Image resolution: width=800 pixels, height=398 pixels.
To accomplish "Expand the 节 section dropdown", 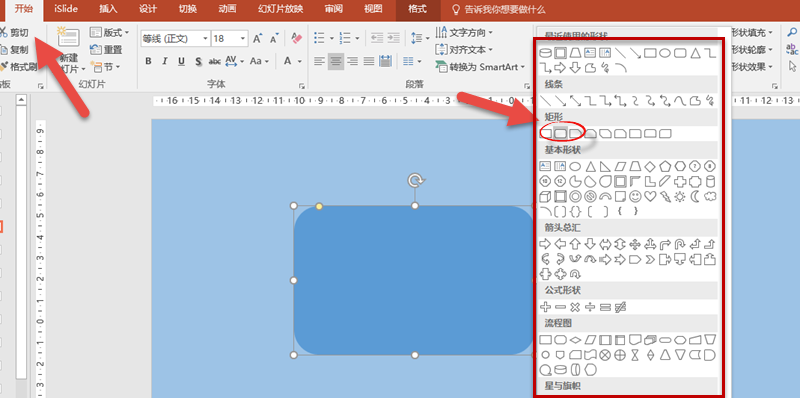I will [x=105, y=67].
